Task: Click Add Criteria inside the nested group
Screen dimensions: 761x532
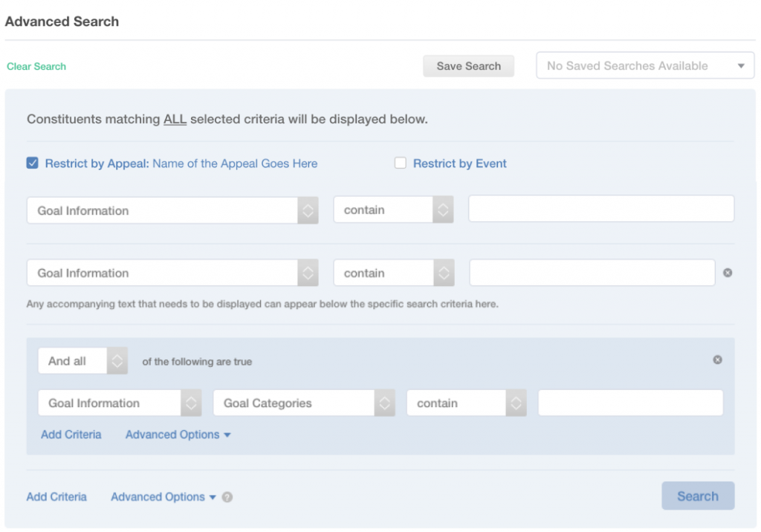Action: click(x=71, y=434)
